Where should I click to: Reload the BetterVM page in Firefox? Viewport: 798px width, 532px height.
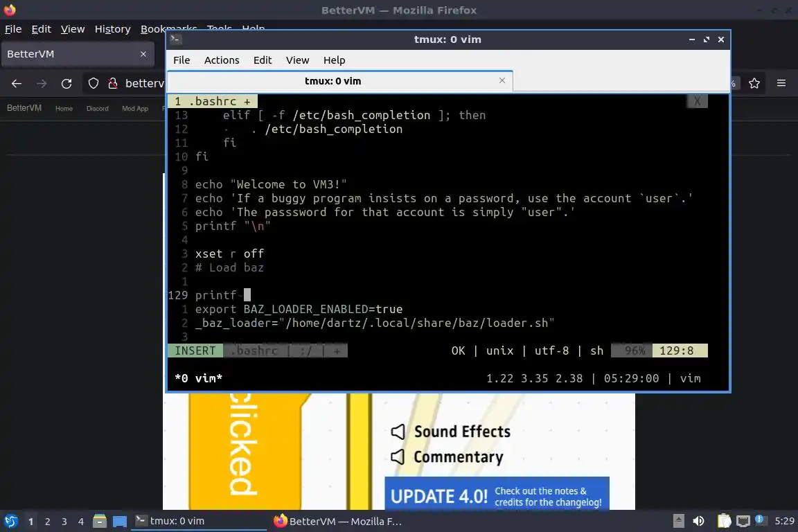tap(66, 84)
